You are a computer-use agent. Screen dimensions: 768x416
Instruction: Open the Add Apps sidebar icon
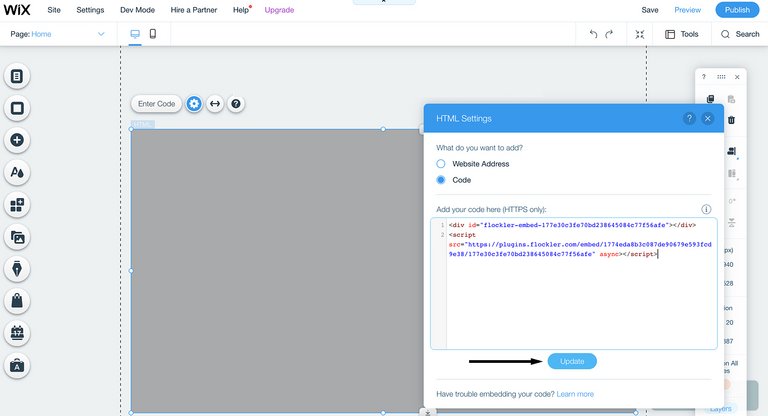17,205
